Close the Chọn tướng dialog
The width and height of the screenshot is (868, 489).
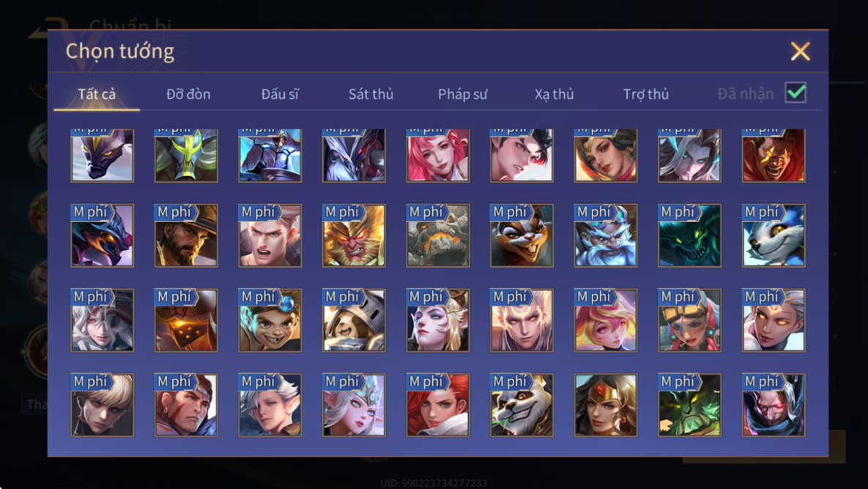[x=800, y=51]
